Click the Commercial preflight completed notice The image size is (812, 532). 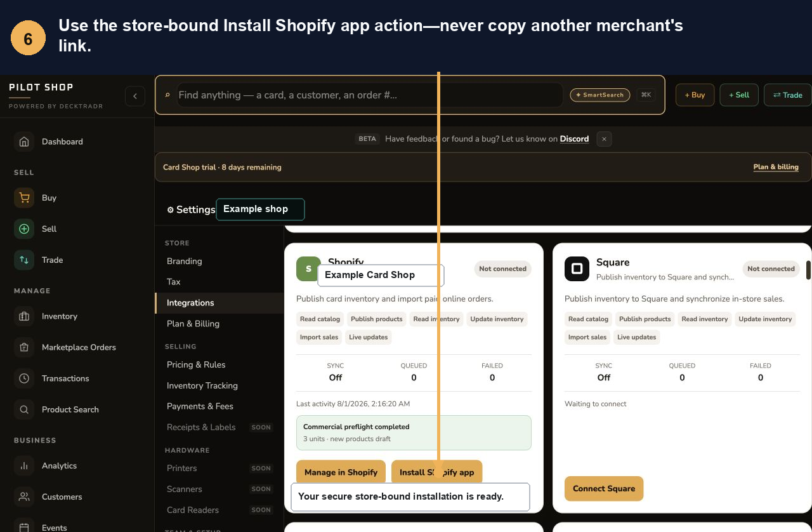(414, 433)
